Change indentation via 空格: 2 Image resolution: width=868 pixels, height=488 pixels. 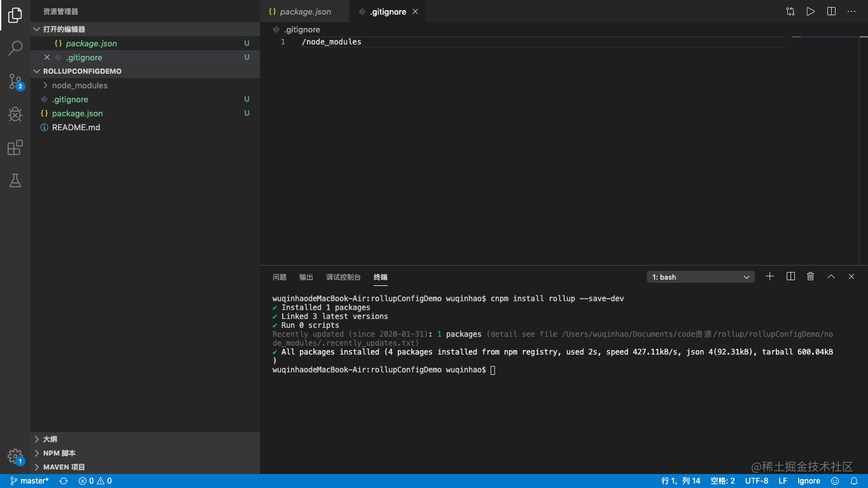[722, 481]
